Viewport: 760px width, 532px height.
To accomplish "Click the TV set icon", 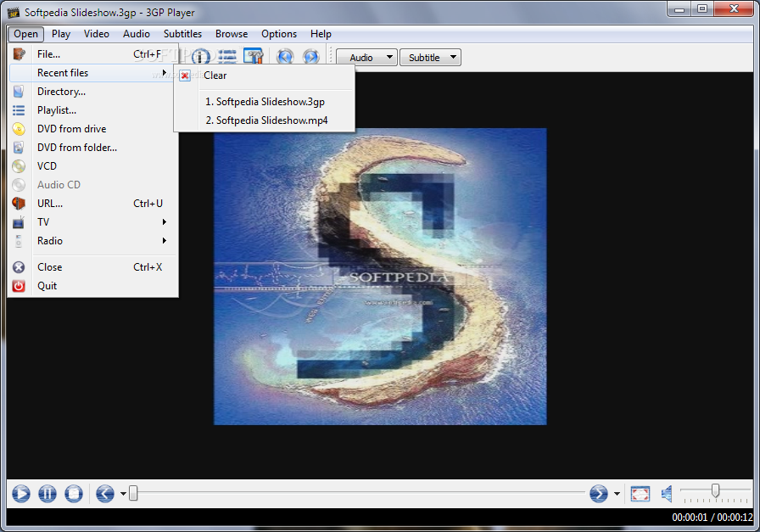I will 19,222.
